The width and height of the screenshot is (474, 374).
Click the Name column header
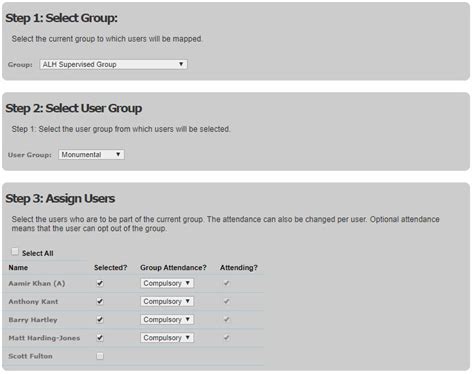pos(18,268)
